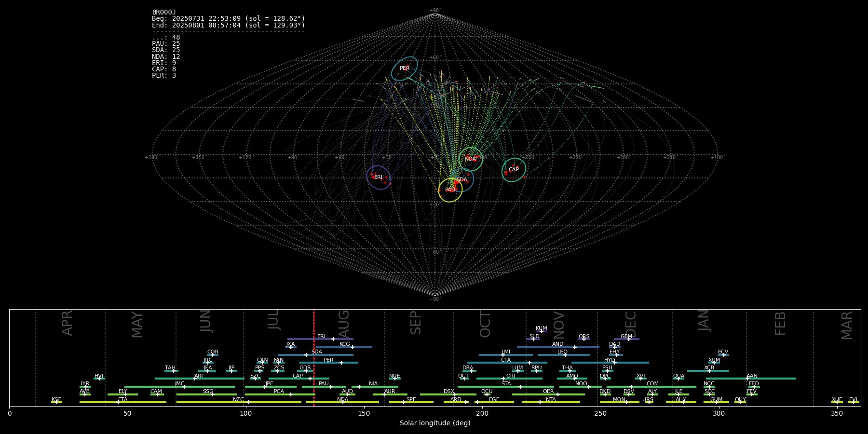
Task: Click the XHE shower marker in timeline
Action: [837, 402]
